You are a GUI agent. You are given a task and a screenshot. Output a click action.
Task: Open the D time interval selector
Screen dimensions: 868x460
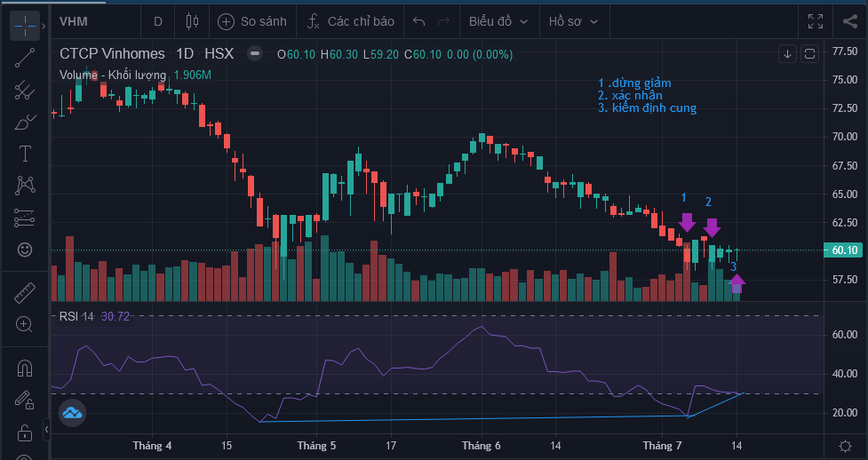pyautogui.click(x=158, y=20)
